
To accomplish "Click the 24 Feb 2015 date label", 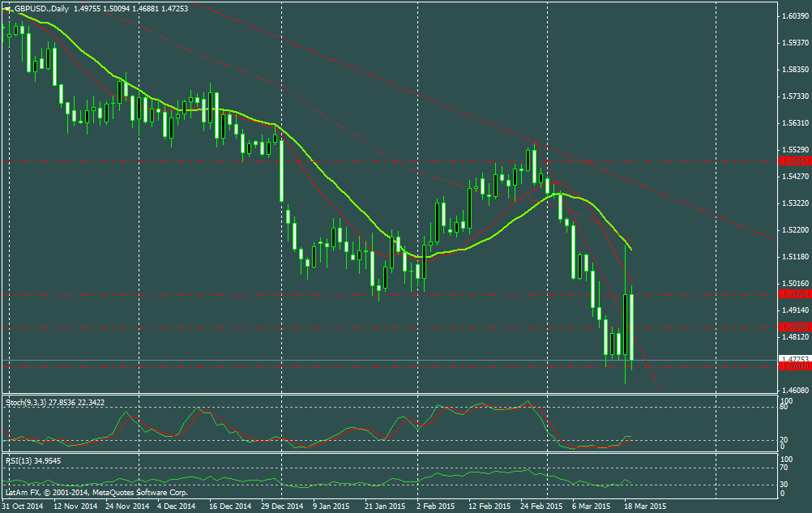I will click(541, 507).
